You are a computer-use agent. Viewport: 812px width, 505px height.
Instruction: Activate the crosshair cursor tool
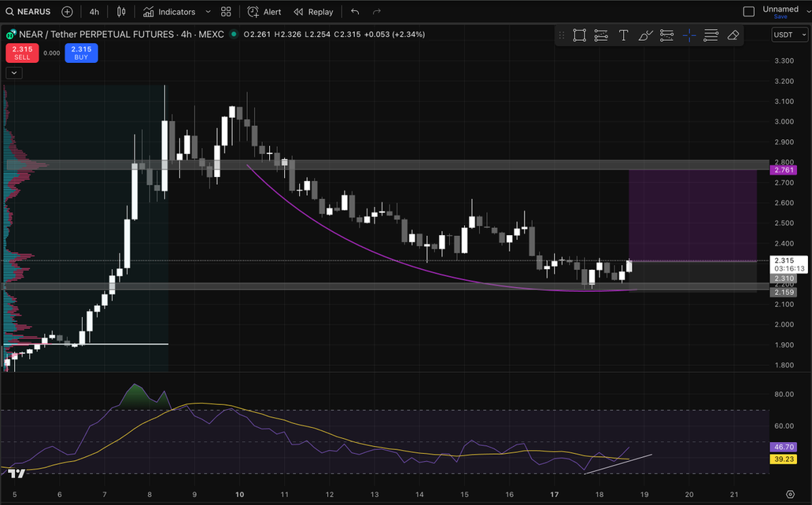tap(689, 35)
